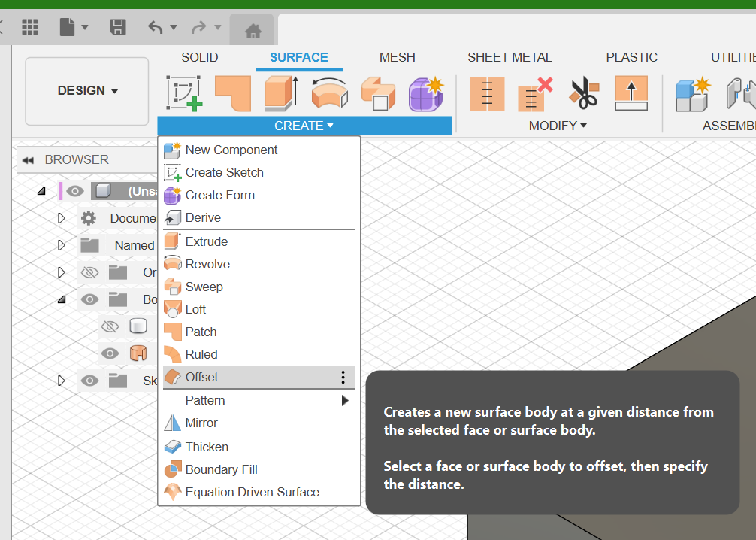Select New Component in Create menu
The width and height of the screenshot is (756, 540).
[x=259, y=150]
